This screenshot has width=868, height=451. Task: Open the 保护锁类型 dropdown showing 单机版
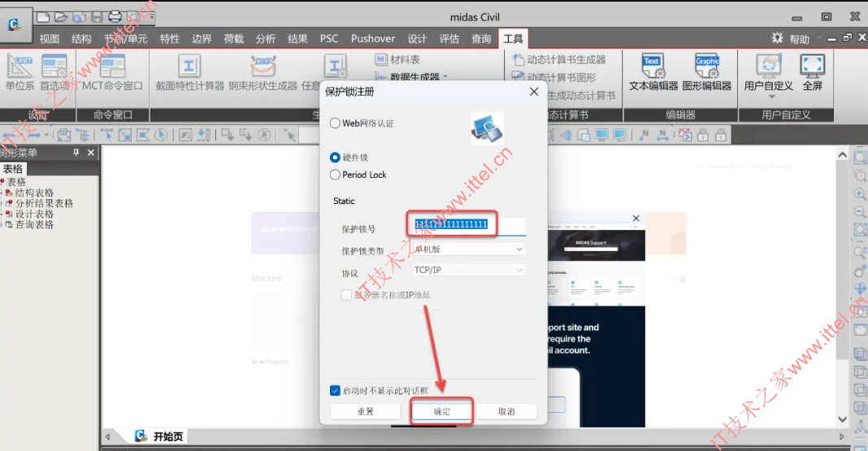pyautogui.click(x=469, y=249)
